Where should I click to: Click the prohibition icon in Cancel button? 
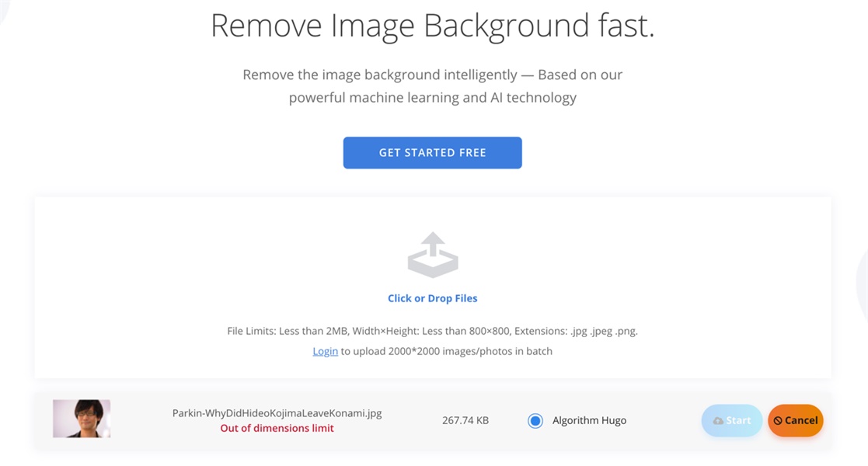point(778,421)
